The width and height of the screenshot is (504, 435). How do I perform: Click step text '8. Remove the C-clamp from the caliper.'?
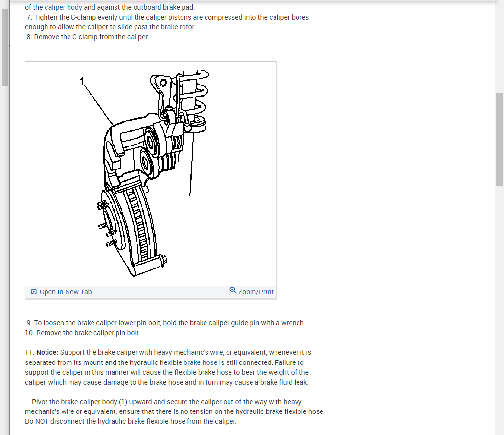[88, 37]
